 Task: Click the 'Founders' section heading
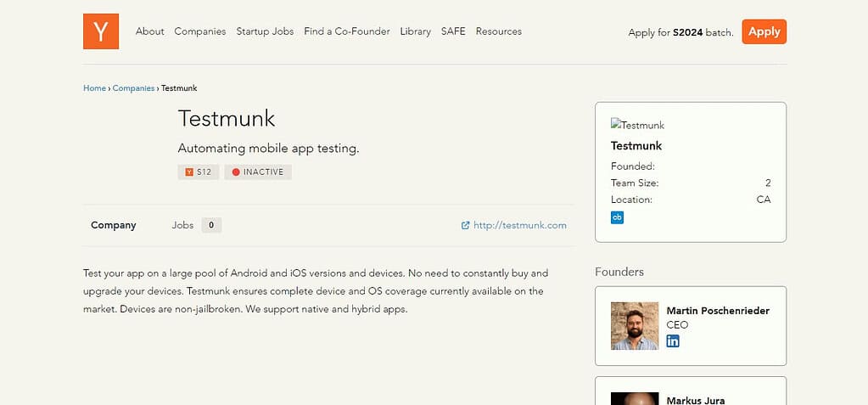tap(619, 272)
